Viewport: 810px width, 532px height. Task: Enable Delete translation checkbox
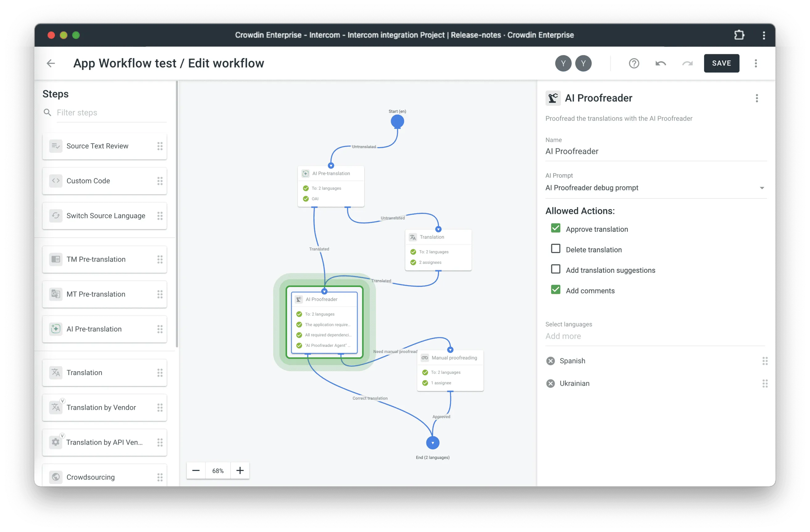click(555, 249)
